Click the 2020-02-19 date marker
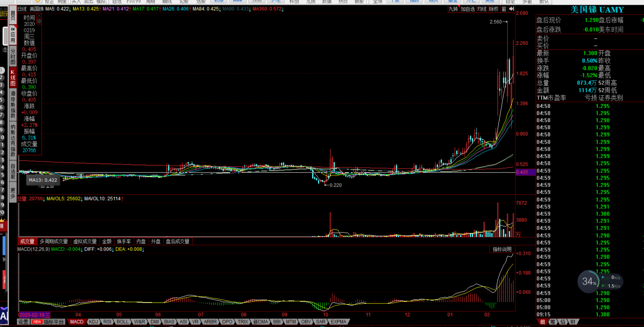The height and width of the screenshot is (327, 644). [x=34, y=315]
